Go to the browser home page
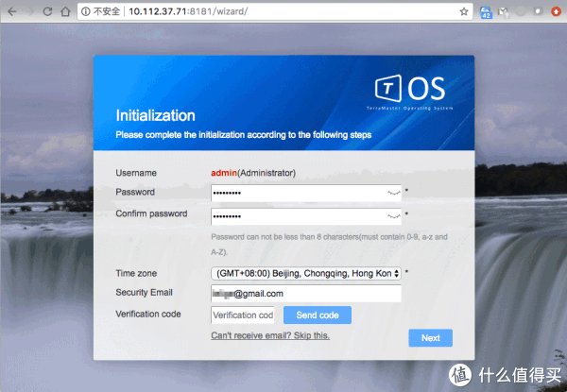 [63, 12]
